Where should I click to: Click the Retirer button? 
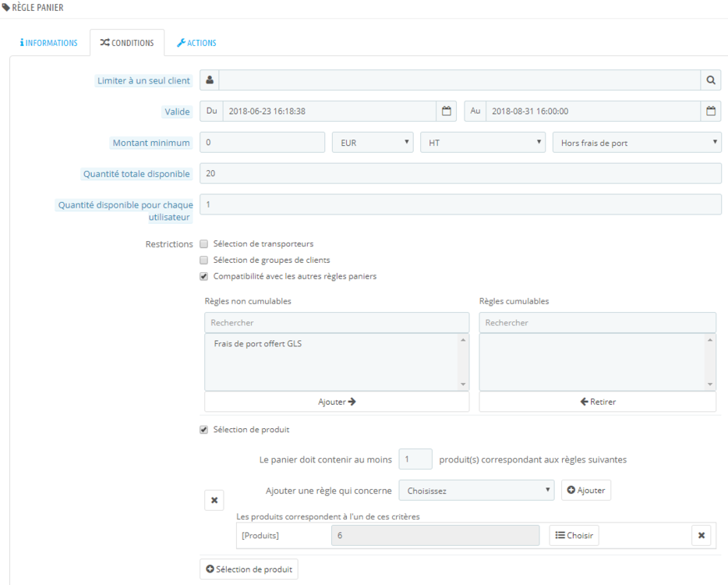(598, 402)
